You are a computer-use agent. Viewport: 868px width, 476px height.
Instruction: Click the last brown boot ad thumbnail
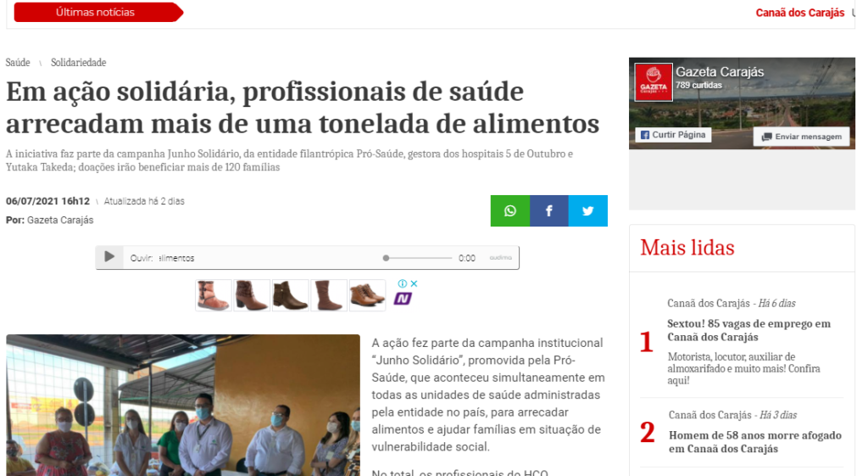[x=367, y=294]
